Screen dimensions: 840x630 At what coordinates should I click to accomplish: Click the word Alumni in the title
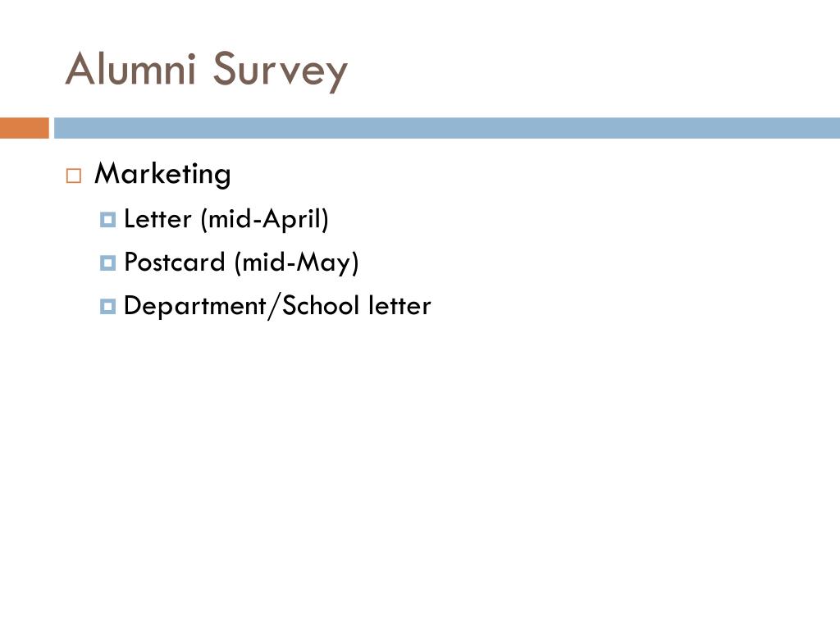(130, 69)
